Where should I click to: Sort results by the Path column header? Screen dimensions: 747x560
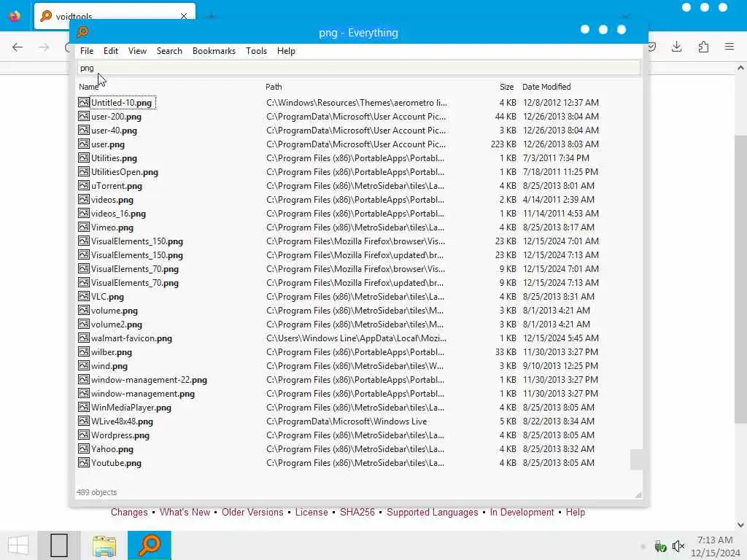pyautogui.click(x=274, y=87)
